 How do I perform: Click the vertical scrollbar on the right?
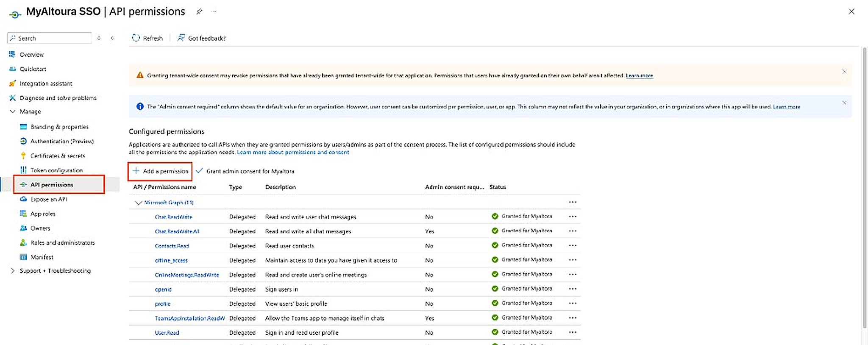(865, 187)
